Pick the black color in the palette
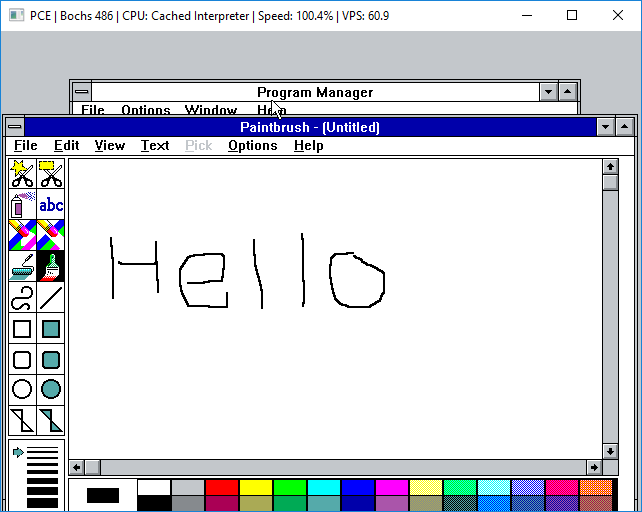 point(154,503)
